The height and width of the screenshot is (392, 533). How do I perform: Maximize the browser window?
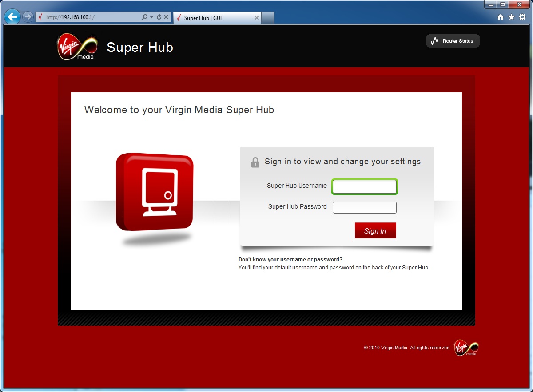(503, 4)
